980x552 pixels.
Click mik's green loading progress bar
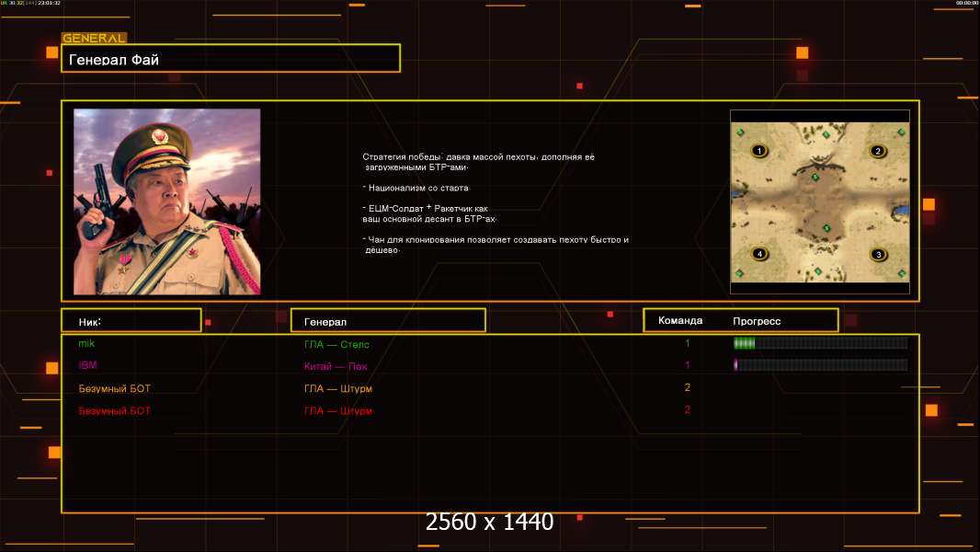(820, 342)
